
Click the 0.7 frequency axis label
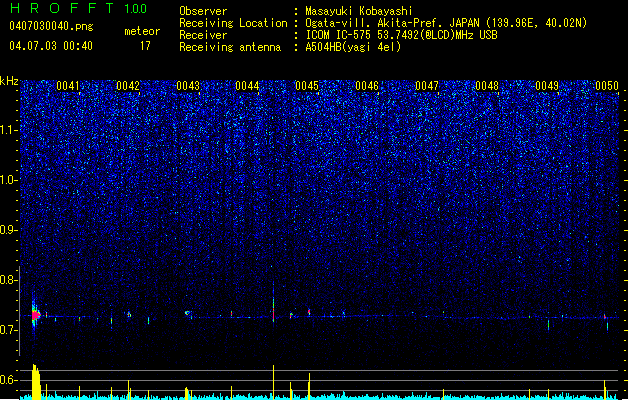(8, 330)
